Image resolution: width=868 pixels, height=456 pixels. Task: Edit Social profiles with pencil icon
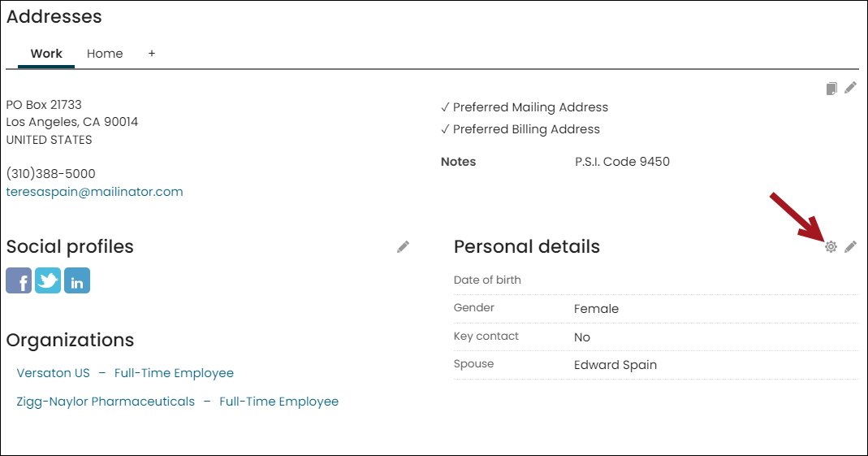[403, 246]
